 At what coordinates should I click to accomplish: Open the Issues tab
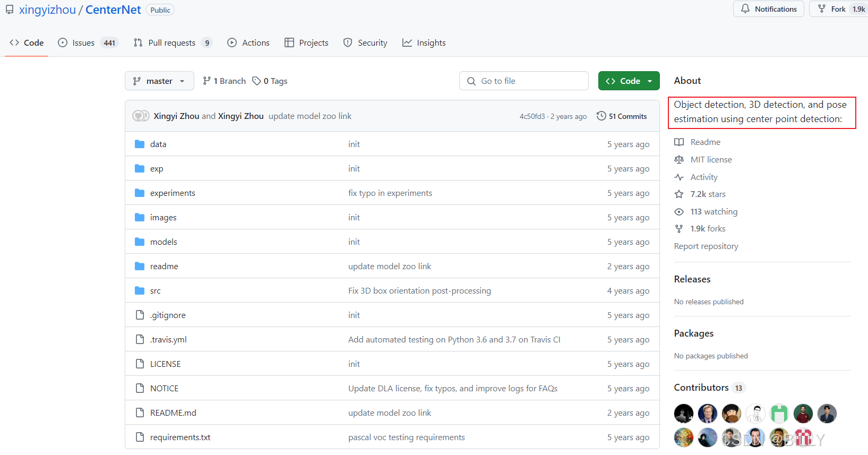(x=88, y=42)
